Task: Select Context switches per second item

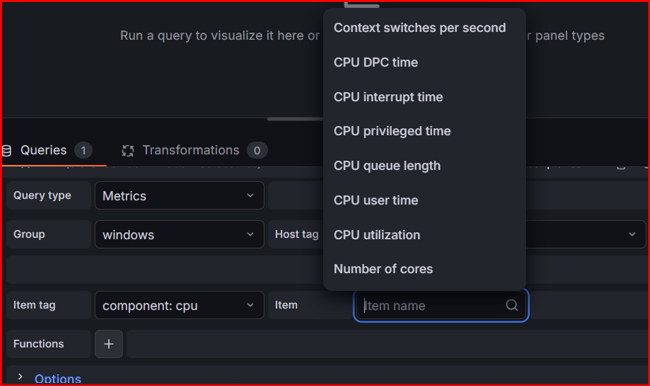Action: [x=424, y=28]
